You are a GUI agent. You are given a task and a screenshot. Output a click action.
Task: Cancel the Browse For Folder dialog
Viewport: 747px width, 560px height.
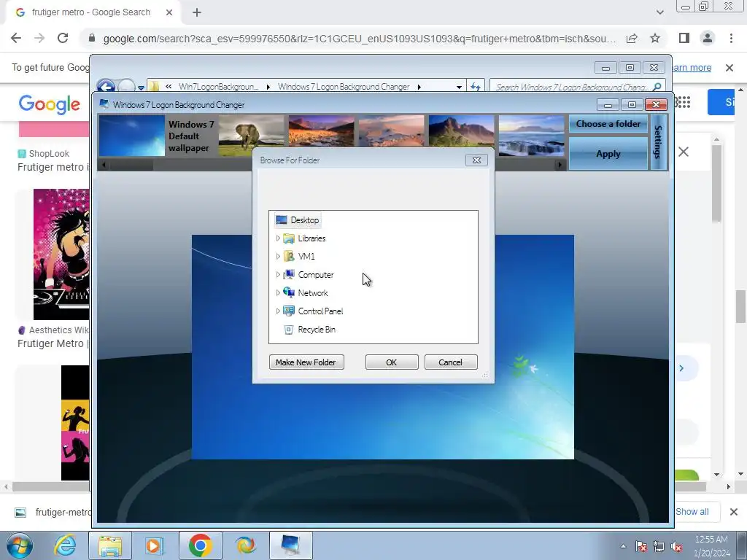pyautogui.click(x=450, y=362)
